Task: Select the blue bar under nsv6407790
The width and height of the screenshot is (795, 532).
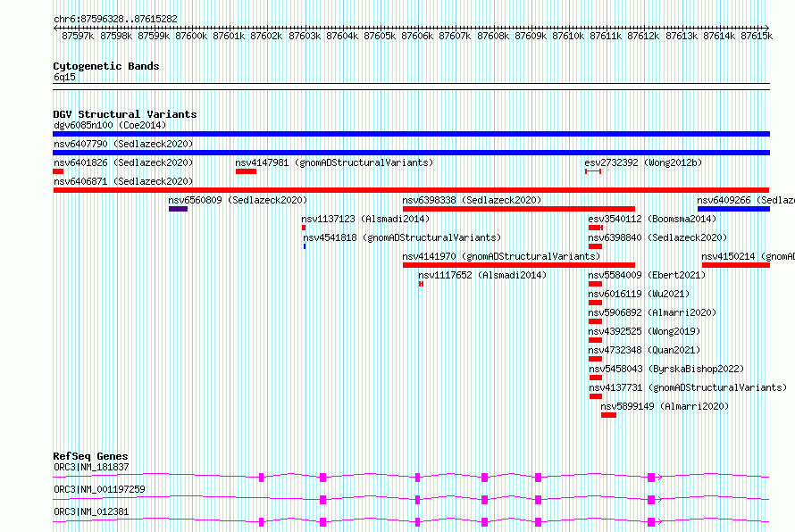Action: [x=411, y=153]
